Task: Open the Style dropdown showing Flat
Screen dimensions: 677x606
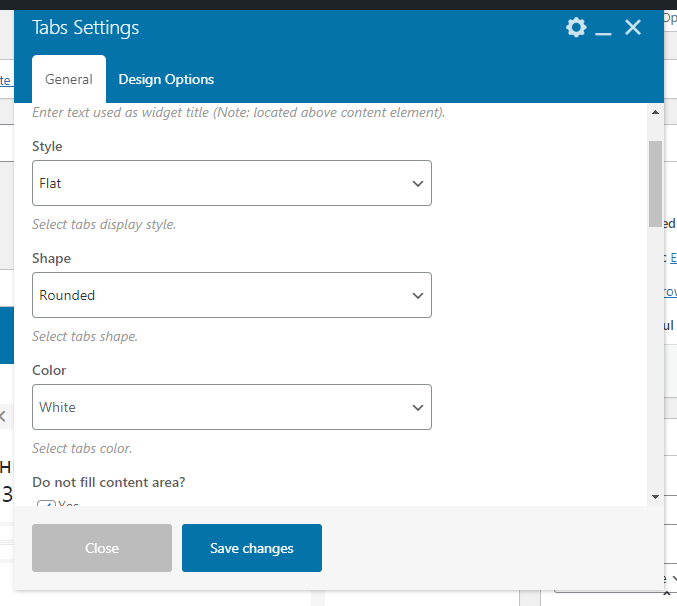Action: tap(232, 183)
